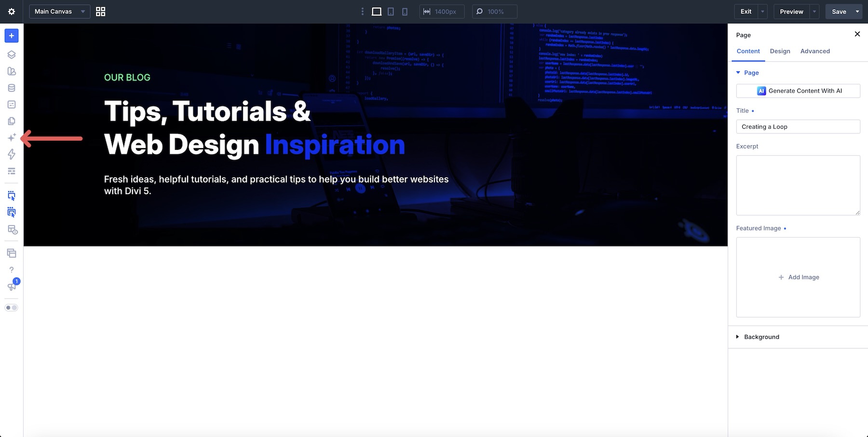Open the Exit options arrow
The width and height of the screenshot is (868, 437).
[762, 12]
